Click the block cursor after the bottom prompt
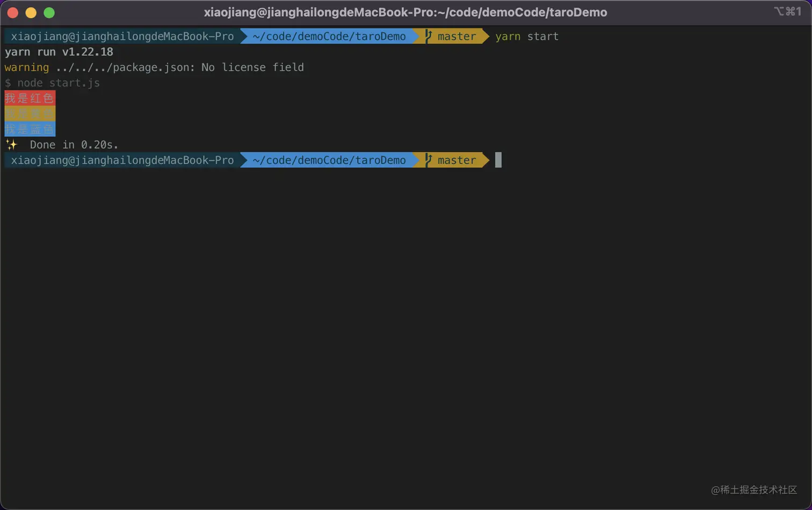The image size is (812, 510). tap(498, 160)
